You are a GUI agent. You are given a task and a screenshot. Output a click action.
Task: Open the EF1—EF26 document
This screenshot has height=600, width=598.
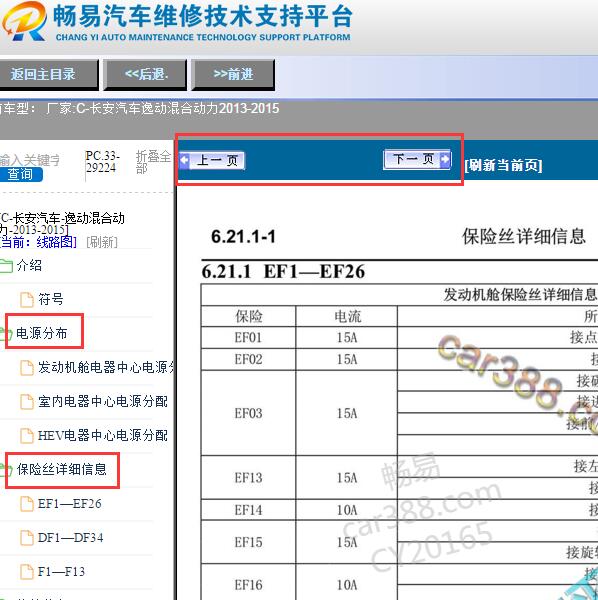point(70,504)
